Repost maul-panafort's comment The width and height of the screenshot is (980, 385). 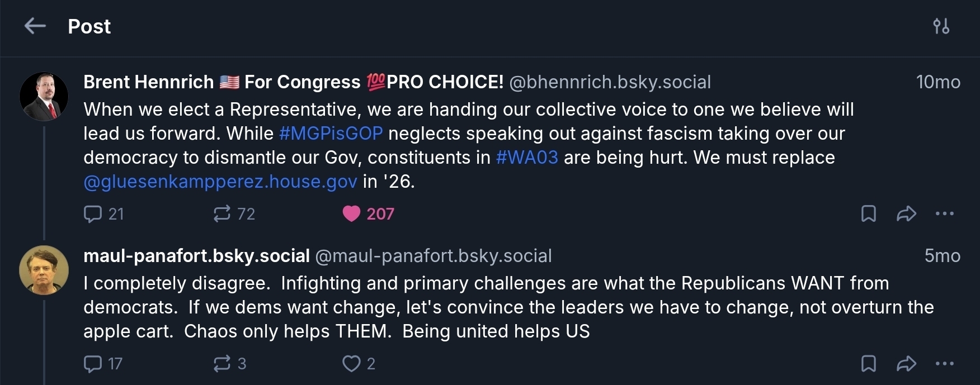pyautogui.click(x=222, y=364)
